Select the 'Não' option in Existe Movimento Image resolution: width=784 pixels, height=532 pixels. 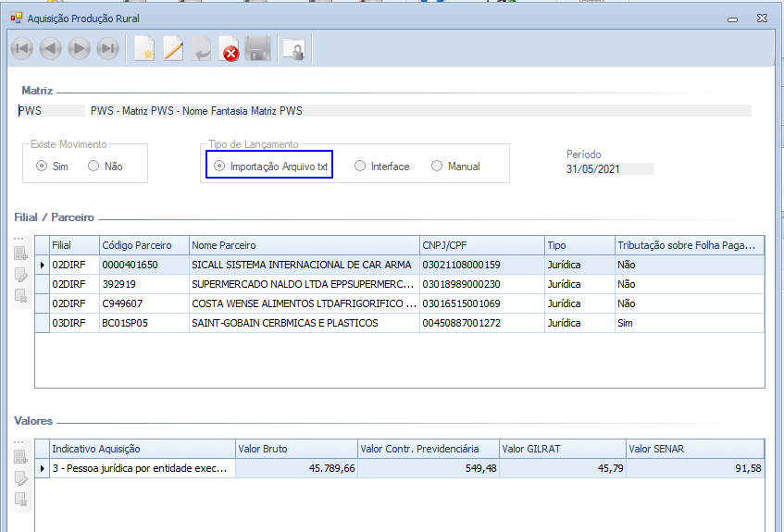coord(93,167)
